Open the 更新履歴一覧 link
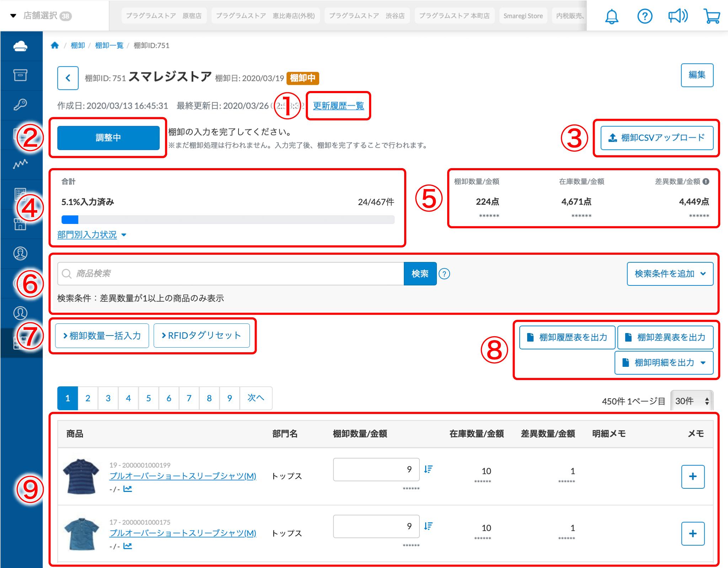Image resolution: width=728 pixels, height=568 pixels. pyautogui.click(x=338, y=106)
